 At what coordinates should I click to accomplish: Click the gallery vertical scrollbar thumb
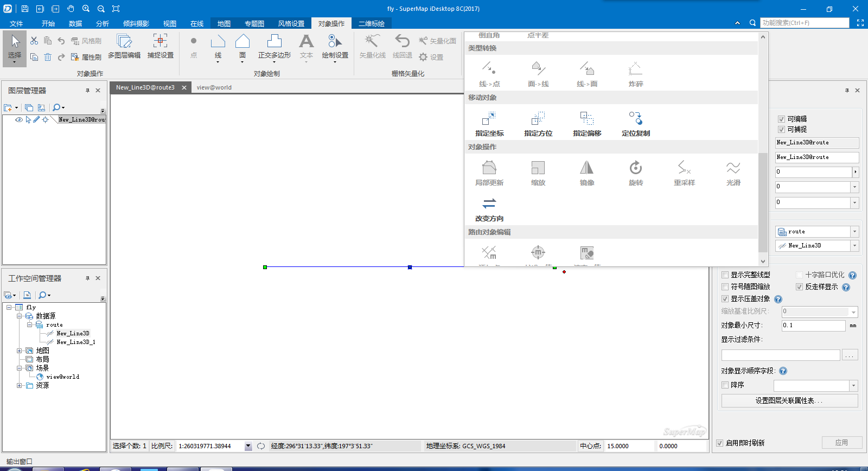[763, 202]
